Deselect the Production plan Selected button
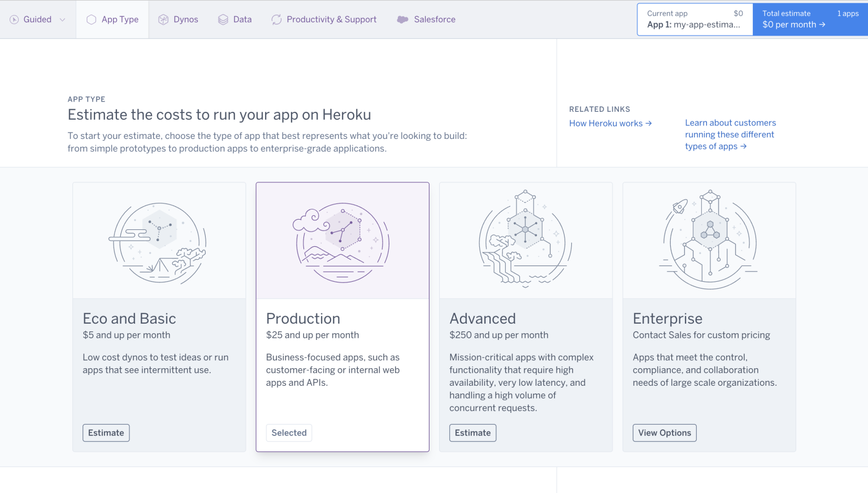This screenshot has width=868, height=493. pyautogui.click(x=289, y=433)
